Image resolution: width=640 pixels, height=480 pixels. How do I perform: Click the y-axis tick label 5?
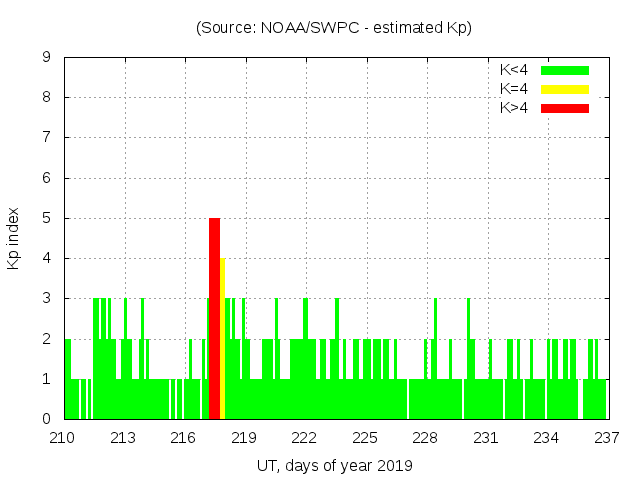point(46,218)
